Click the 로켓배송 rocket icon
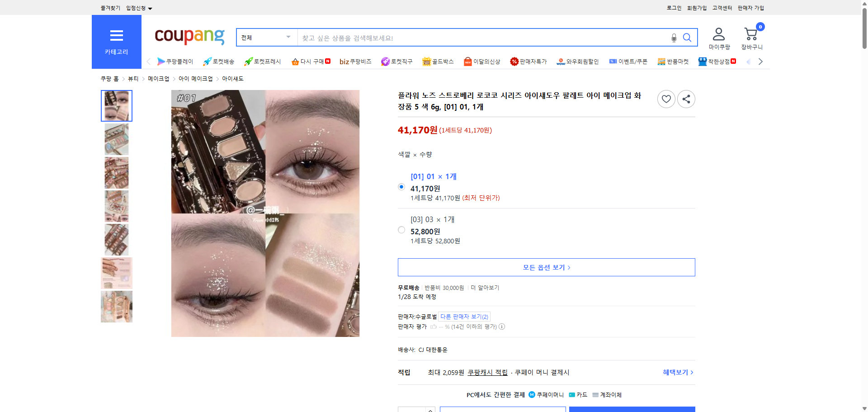 (207, 61)
